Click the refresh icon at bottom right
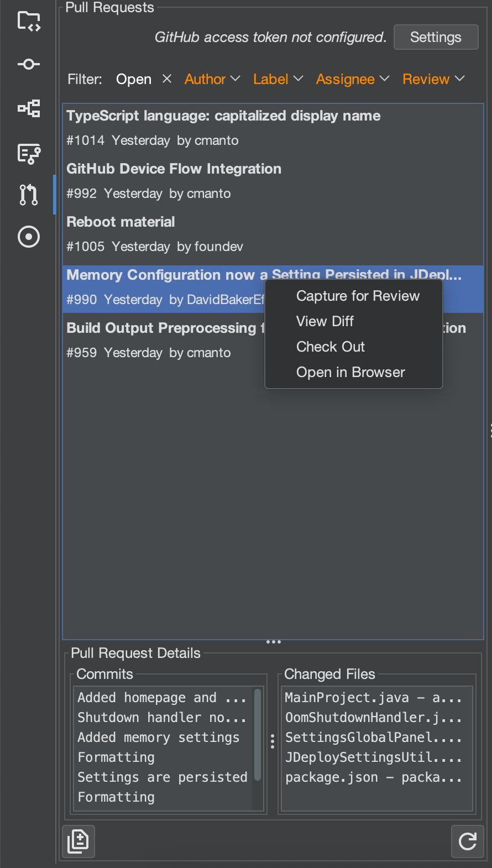The height and width of the screenshot is (868, 492). [467, 841]
